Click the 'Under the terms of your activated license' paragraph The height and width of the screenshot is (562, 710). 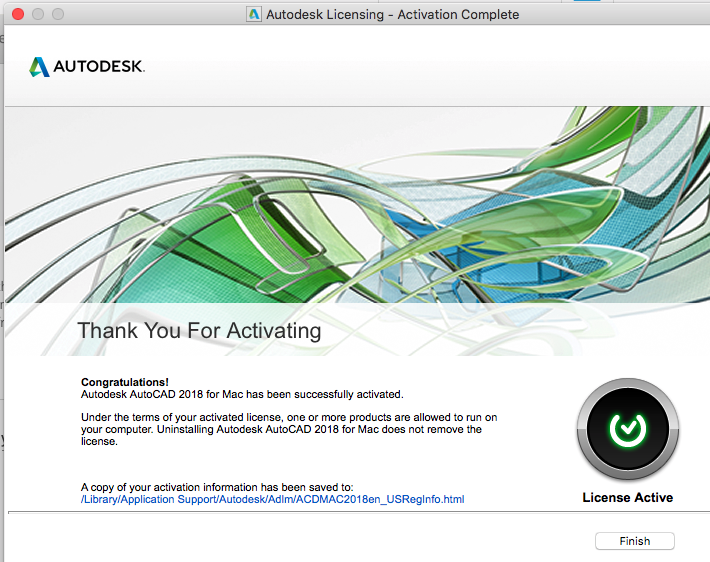[x=289, y=429]
